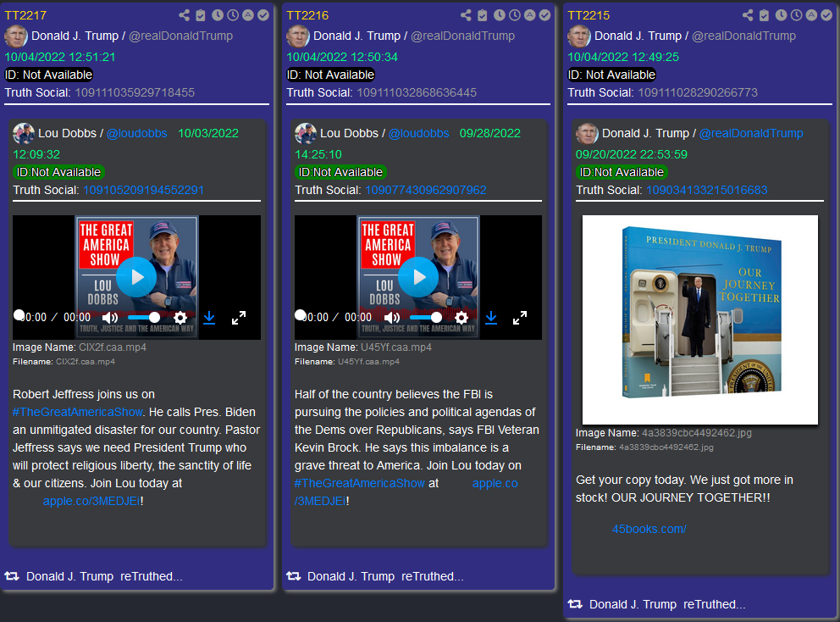Expand CIX2f.caa.mp4 video to fullscreen
This screenshot has height=622, width=840.
tap(239, 318)
